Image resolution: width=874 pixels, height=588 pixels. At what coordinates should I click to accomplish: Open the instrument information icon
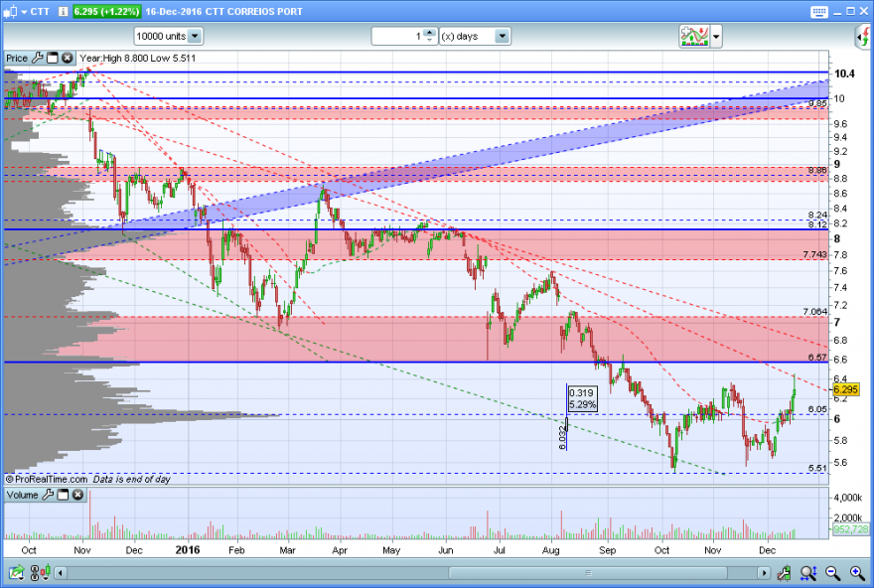point(63,11)
